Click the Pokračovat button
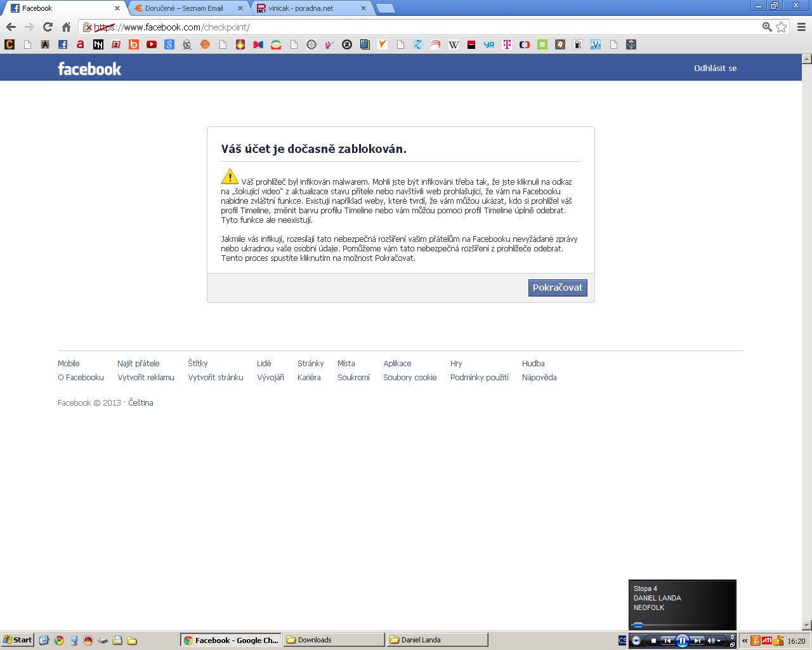 [558, 288]
